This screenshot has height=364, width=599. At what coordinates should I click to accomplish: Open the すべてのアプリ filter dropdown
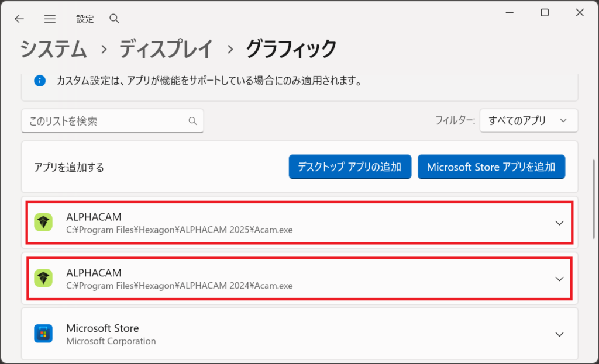pos(528,120)
